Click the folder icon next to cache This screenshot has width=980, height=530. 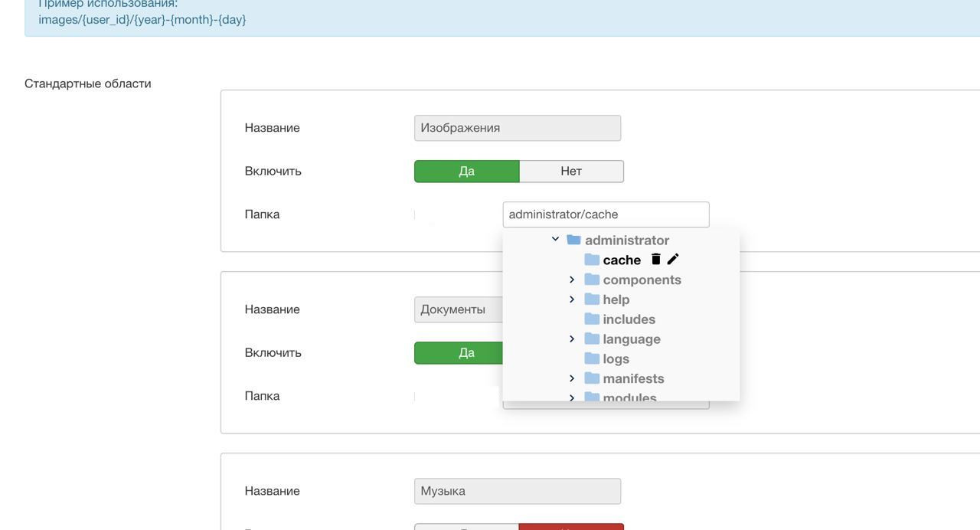pos(592,260)
